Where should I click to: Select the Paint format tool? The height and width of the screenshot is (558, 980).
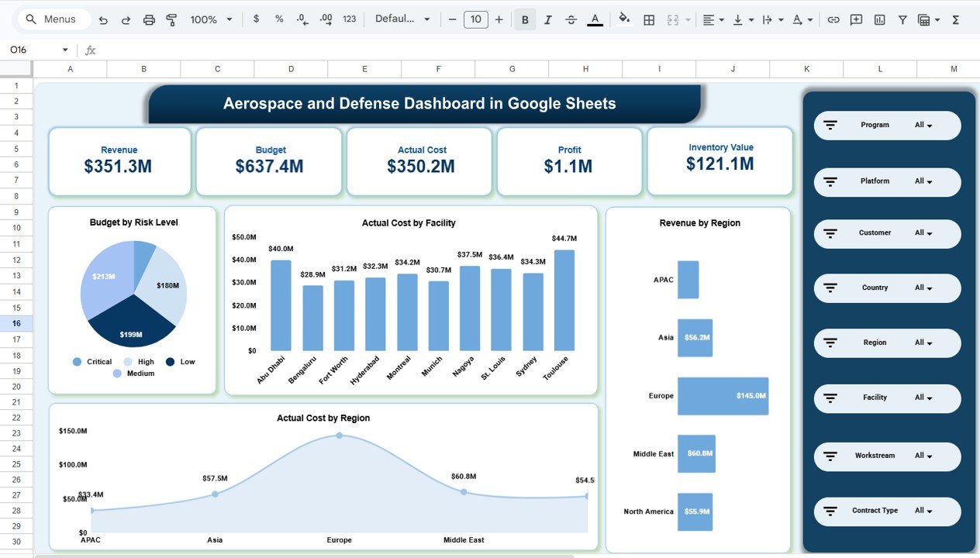(x=171, y=19)
